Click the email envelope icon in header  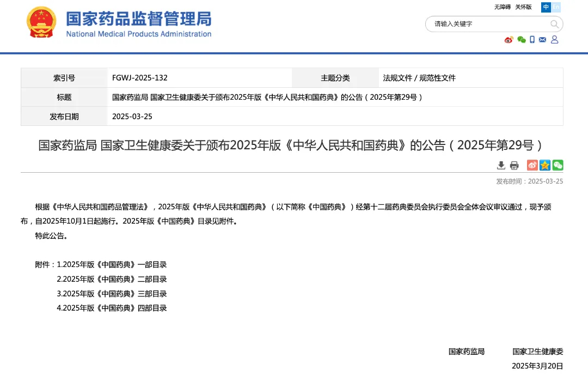[542, 40]
